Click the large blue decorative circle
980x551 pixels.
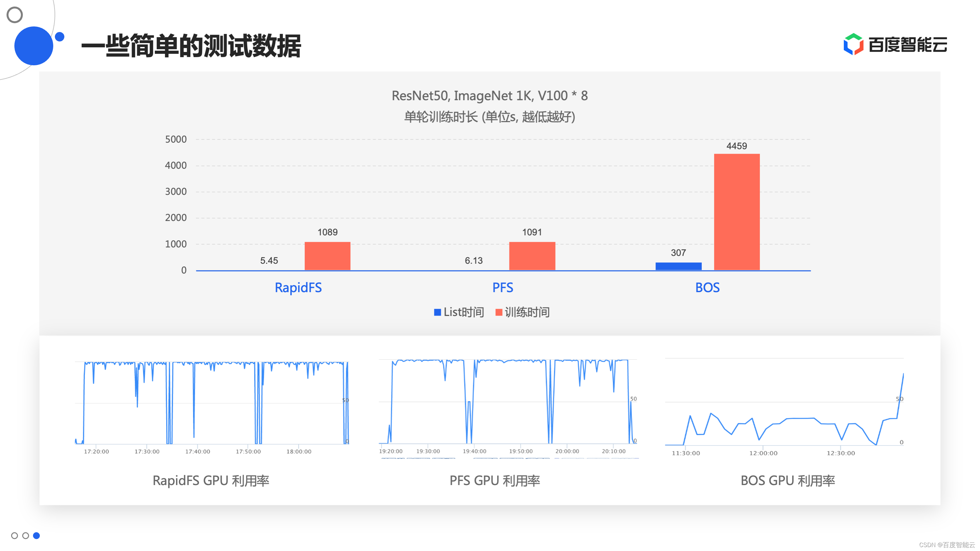click(34, 46)
